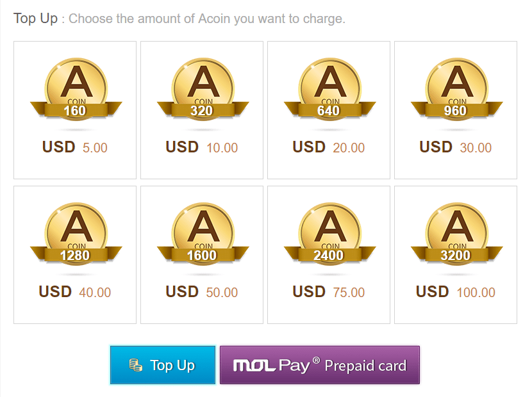
Task: Click the USD 75.00 price label
Action: click(x=329, y=292)
